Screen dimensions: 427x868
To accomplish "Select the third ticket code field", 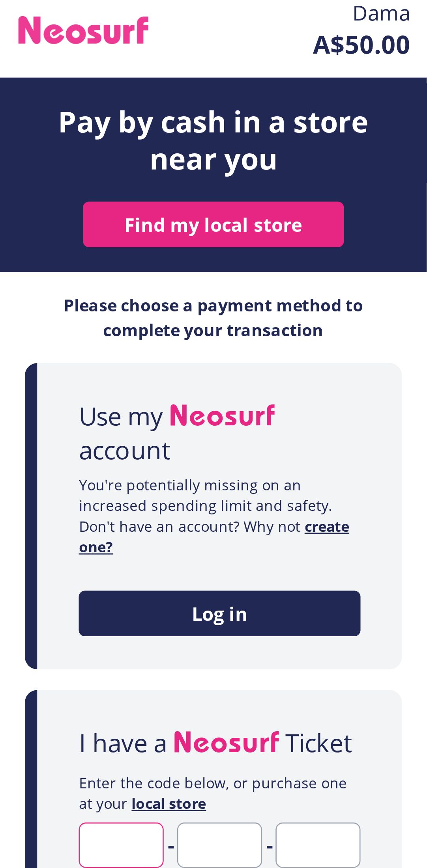I will click(x=318, y=845).
